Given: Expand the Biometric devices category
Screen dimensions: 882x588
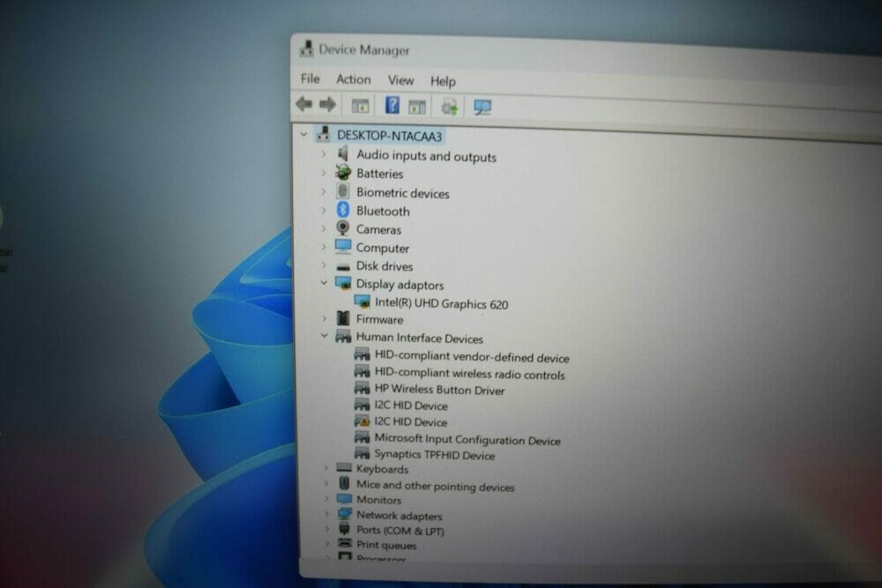Looking at the screenshot, I should tap(324, 191).
